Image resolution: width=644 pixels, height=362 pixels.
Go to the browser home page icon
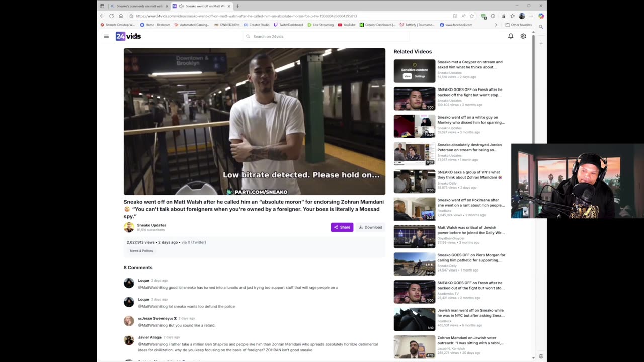(x=121, y=16)
